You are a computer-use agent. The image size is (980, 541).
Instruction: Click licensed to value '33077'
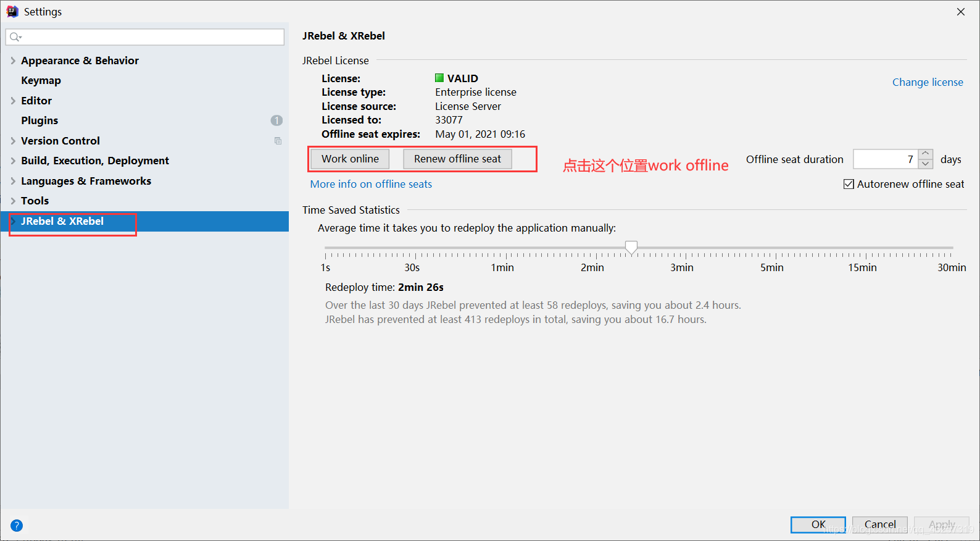click(449, 120)
